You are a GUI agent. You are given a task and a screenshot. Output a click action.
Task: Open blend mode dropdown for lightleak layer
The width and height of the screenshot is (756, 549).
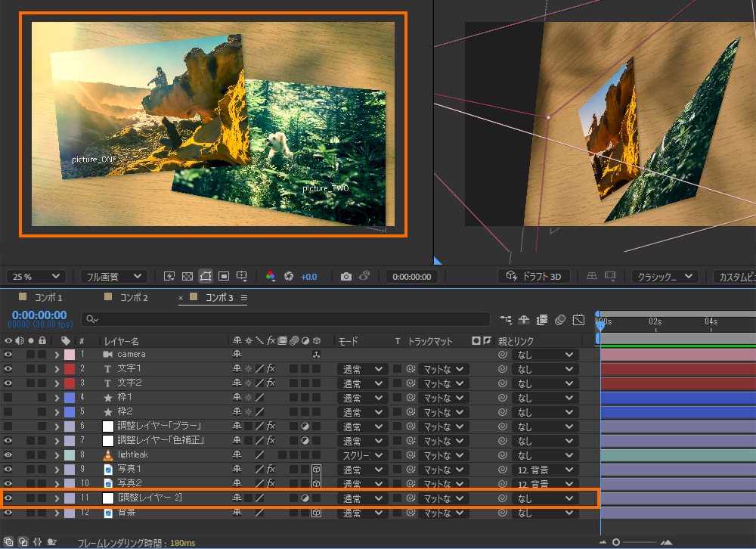(361, 455)
